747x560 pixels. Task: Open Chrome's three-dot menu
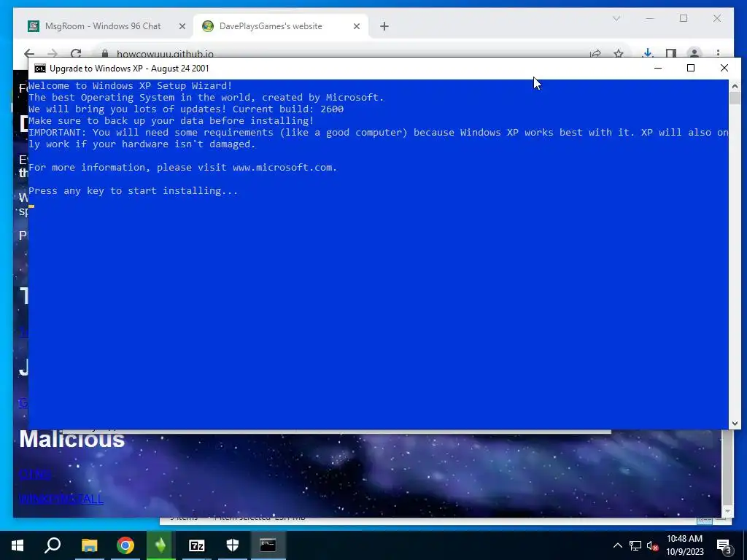tap(718, 53)
